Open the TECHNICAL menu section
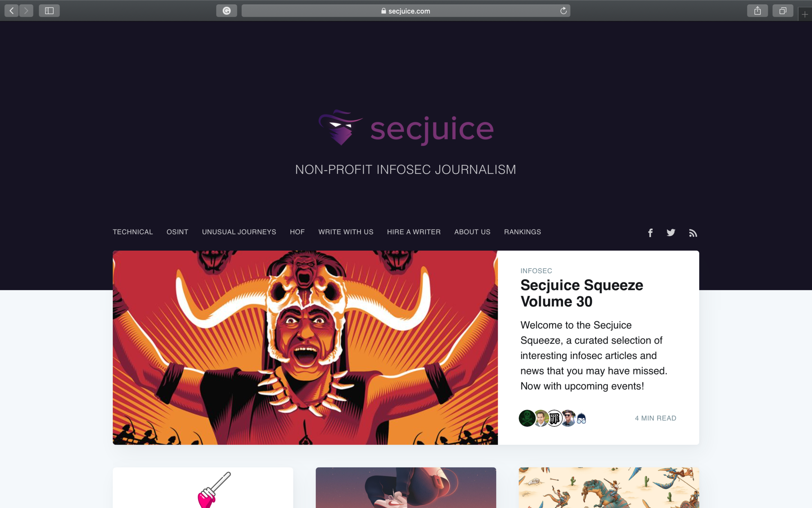The image size is (812, 508). [133, 232]
